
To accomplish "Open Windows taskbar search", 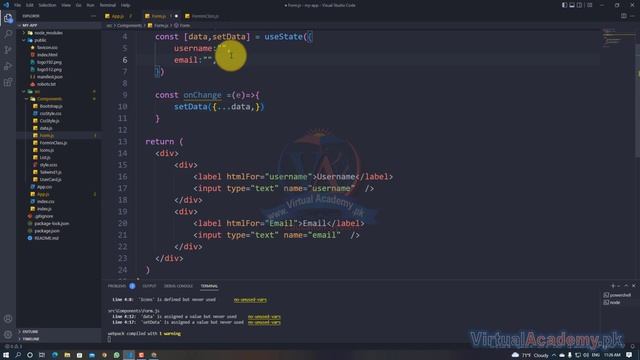I will (18, 355).
